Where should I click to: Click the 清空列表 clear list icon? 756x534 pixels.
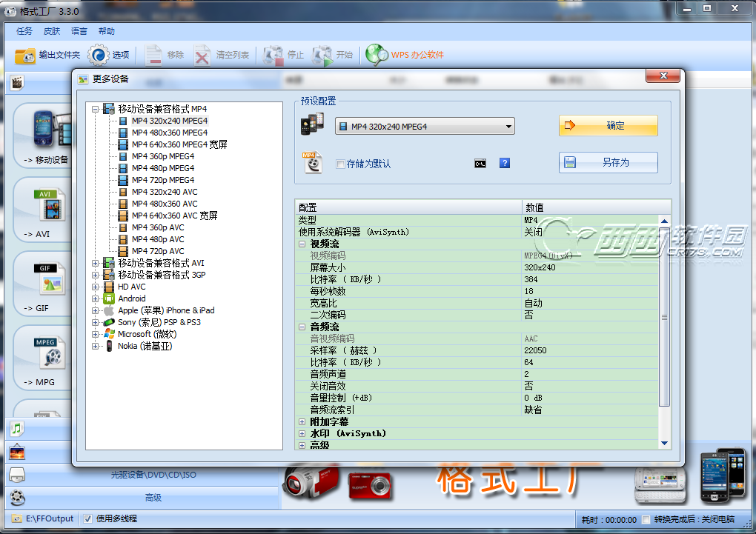pyautogui.click(x=202, y=56)
